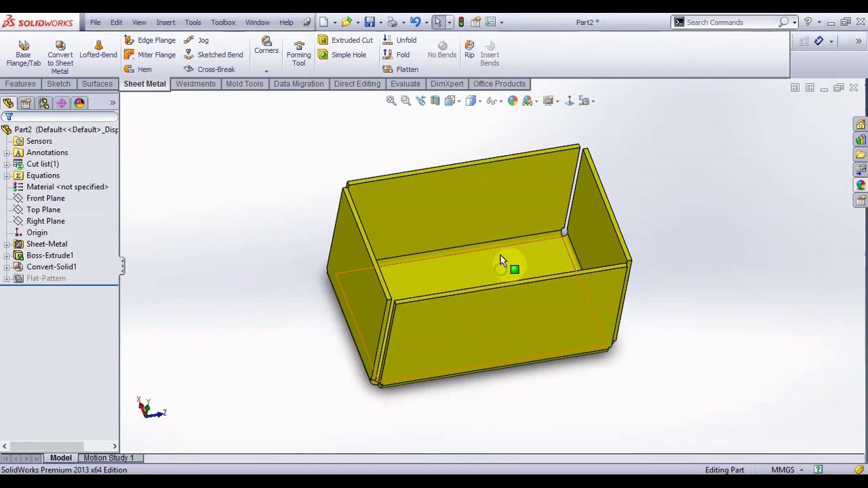Open the Corners dropdown
Screen dimensions: 868x488
267,70
